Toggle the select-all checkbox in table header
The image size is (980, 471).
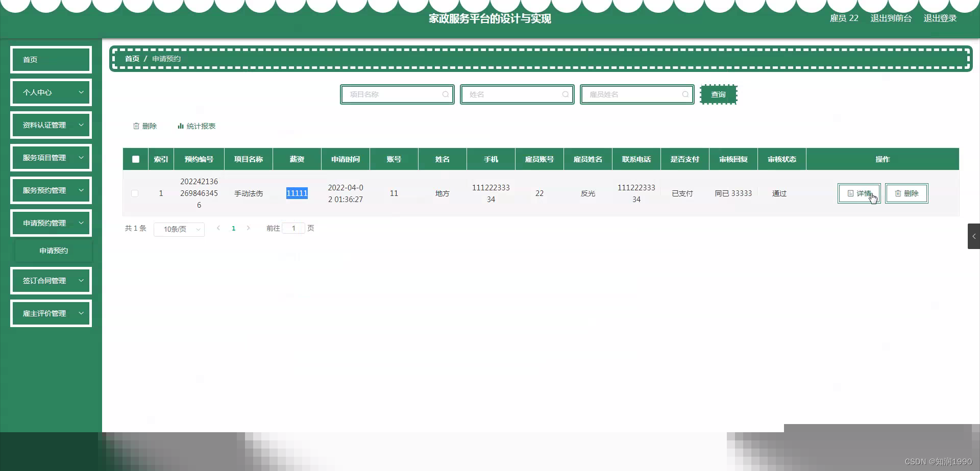135,159
